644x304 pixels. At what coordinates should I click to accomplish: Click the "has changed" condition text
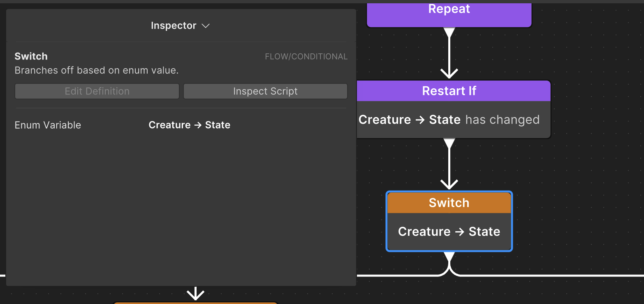[x=502, y=120]
